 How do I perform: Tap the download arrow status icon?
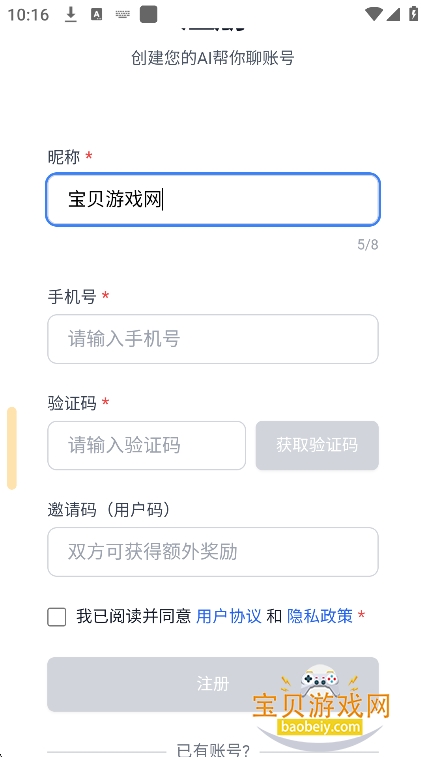pyautogui.click(x=71, y=15)
